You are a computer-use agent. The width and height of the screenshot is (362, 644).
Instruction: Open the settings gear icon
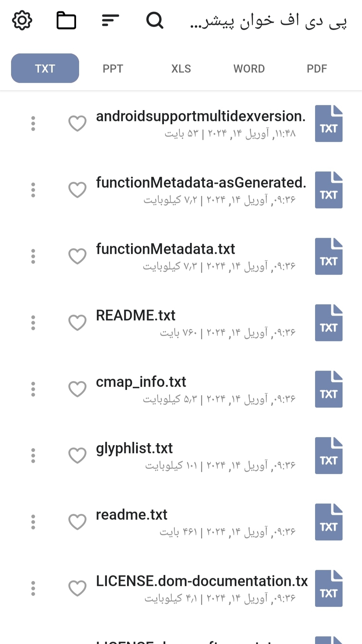coord(22,20)
